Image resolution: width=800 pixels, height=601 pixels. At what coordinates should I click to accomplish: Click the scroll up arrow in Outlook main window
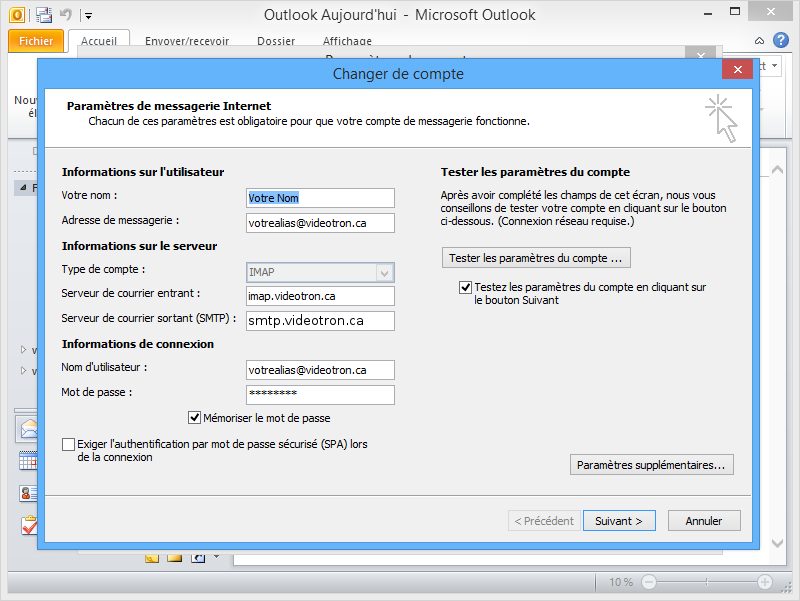tap(778, 170)
